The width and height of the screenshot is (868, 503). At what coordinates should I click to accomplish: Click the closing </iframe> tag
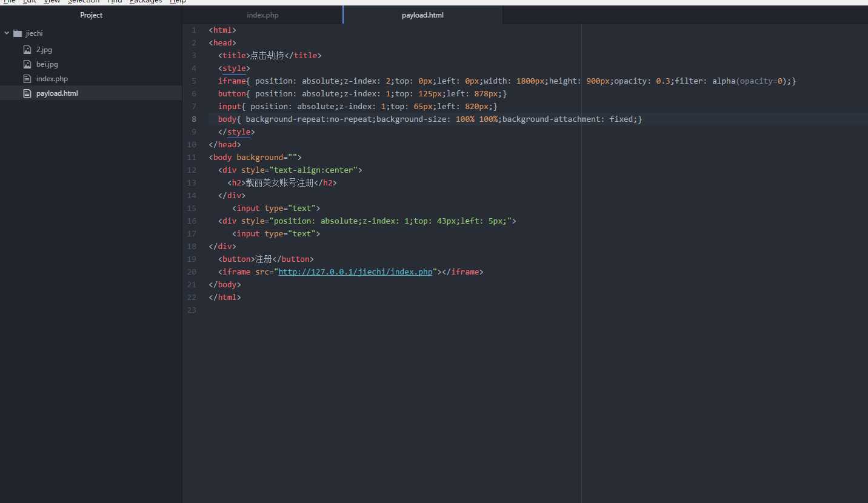click(462, 272)
